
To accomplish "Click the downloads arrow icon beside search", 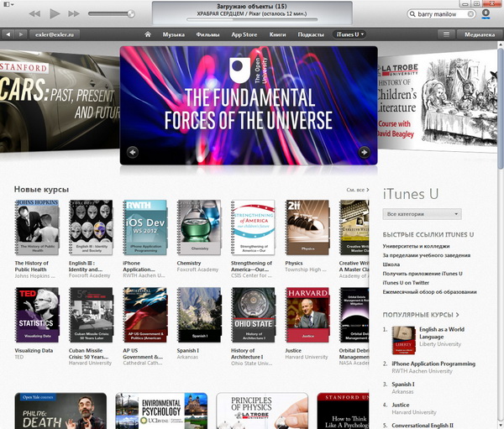I will [x=485, y=15].
